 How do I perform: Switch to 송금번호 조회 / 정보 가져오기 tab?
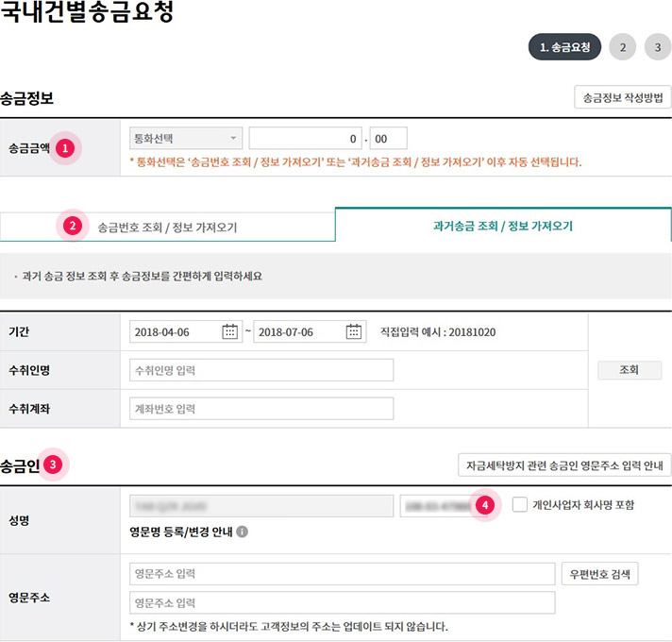(x=167, y=227)
